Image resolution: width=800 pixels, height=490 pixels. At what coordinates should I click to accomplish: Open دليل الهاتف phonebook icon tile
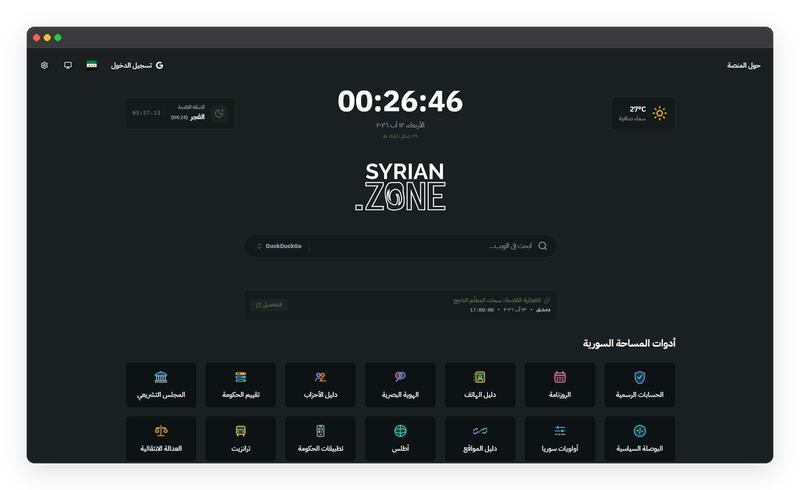coord(480,385)
